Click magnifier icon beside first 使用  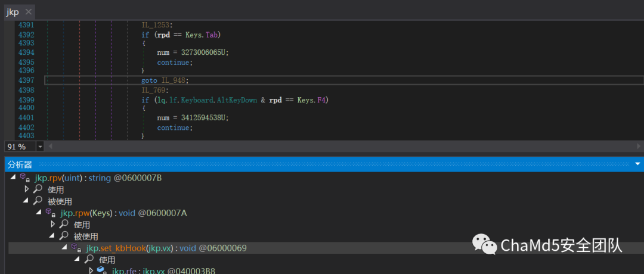pos(38,189)
